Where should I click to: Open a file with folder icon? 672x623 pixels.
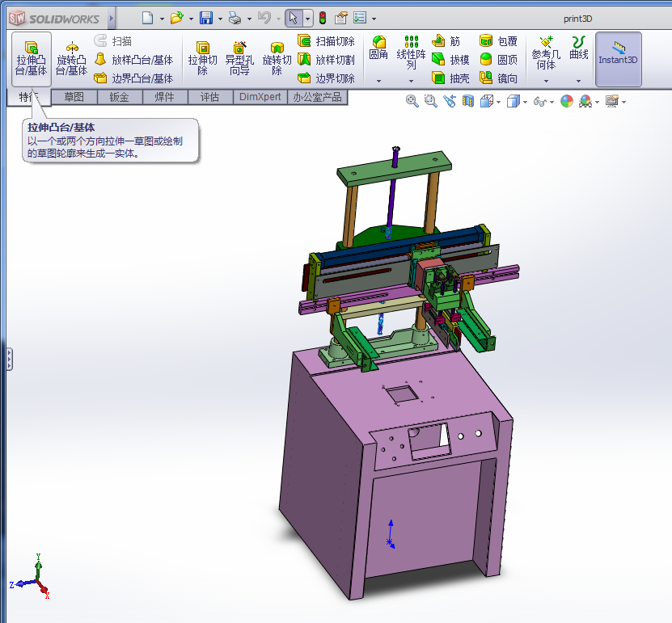pyautogui.click(x=176, y=18)
